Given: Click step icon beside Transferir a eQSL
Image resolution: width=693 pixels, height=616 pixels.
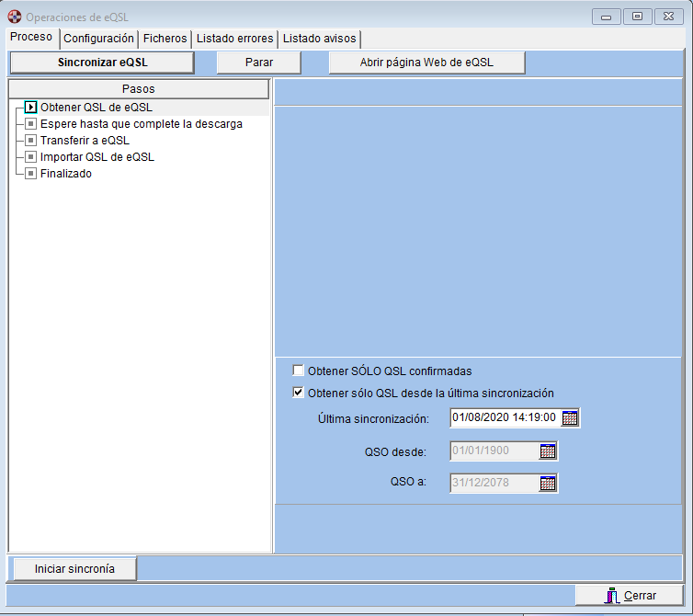Looking at the screenshot, I should pyautogui.click(x=30, y=141).
